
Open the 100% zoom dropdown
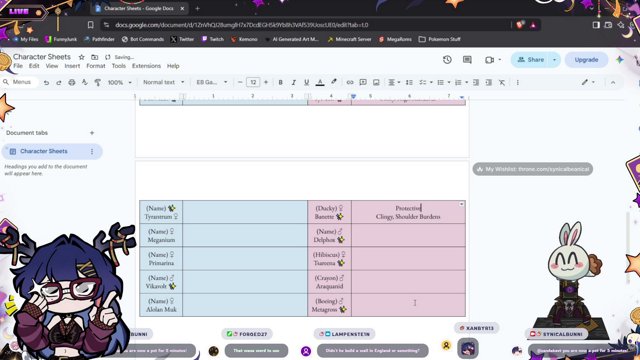point(120,82)
